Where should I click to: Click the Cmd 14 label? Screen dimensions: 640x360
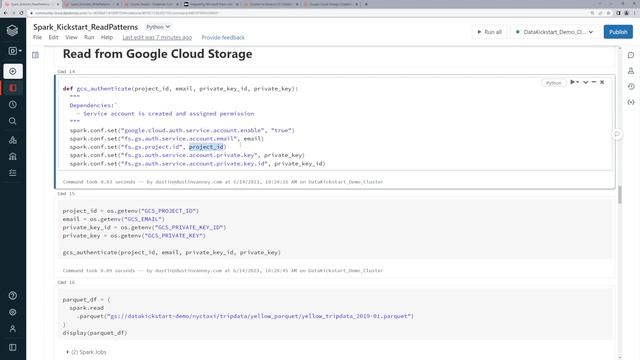point(66,71)
